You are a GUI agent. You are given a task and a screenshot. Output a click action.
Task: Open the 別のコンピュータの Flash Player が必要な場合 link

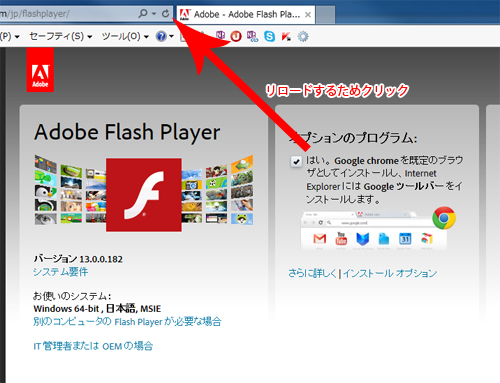coord(127,322)
